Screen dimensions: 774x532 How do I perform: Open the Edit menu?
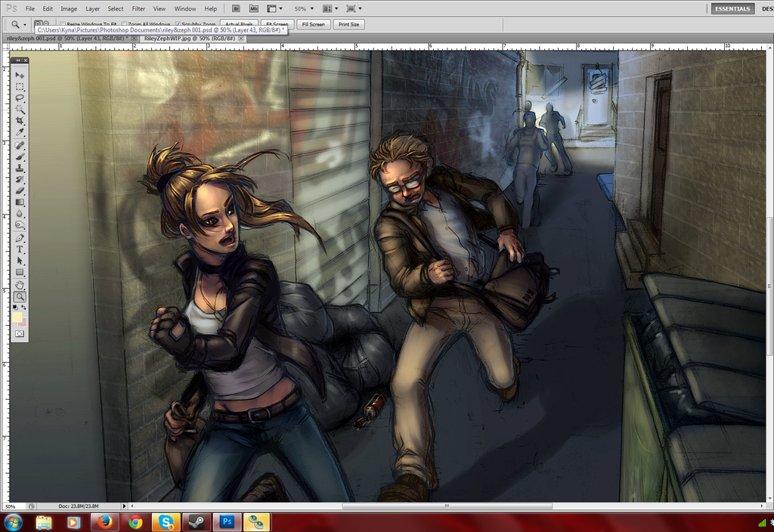click(48, 8)
